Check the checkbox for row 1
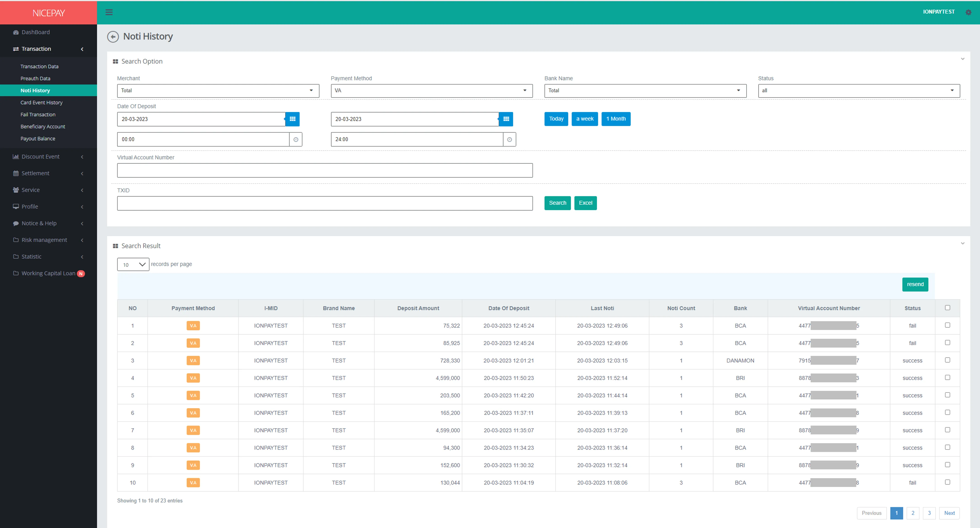The image size is (980, 528). pos(947,325)
